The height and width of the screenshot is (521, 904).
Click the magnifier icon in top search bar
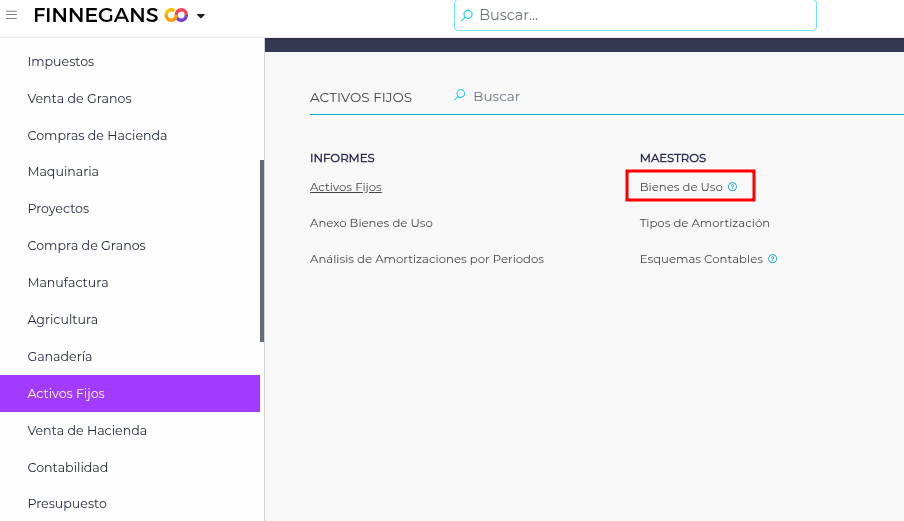tap(467, 15)
